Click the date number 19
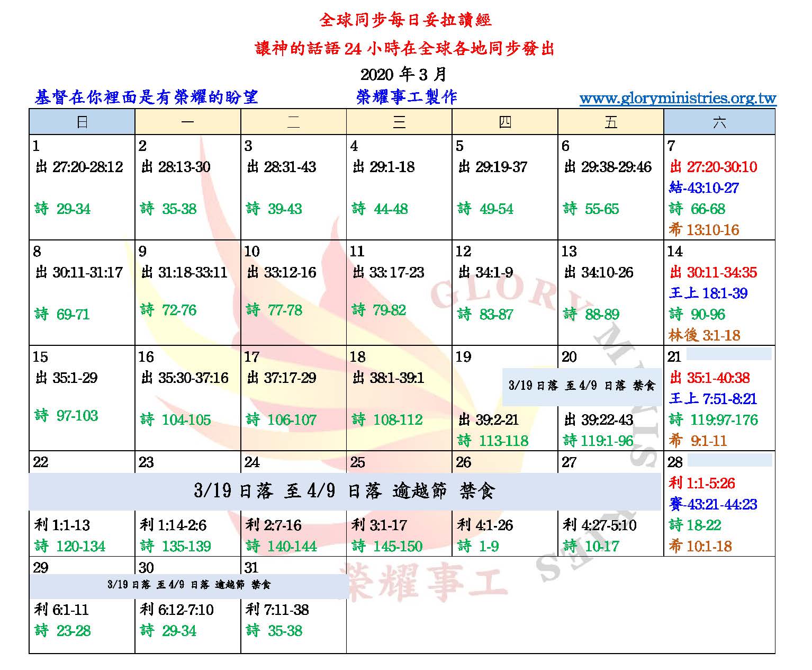Viewport: 812px width, 670px height. pyautogui.click(x=463, y=356)
